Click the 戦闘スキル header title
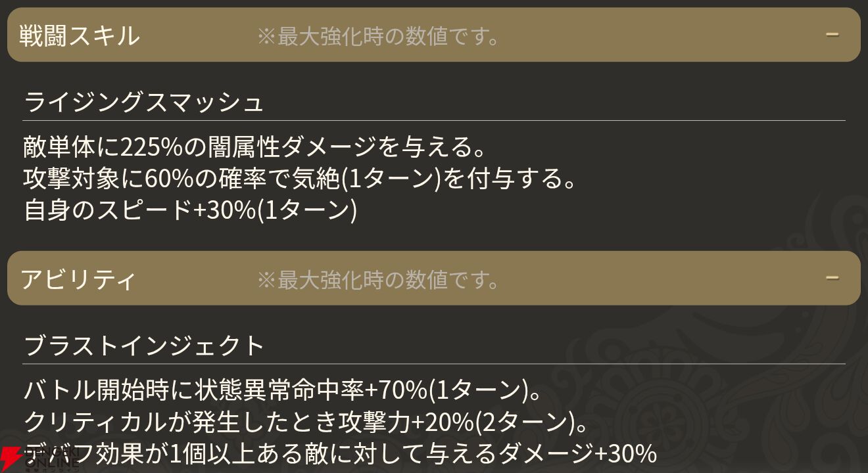Viewport: 868px width, 473px height. pyautogui.click(x=80, y=35)
